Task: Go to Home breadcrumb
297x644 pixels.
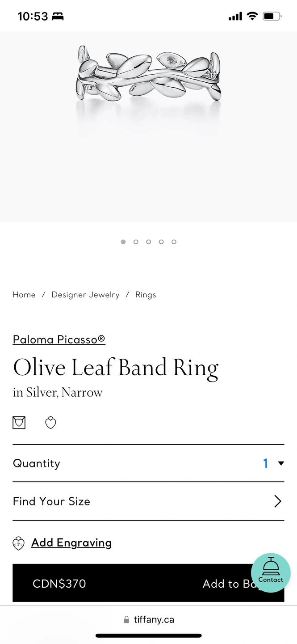Action: click(x=24, y=295)
